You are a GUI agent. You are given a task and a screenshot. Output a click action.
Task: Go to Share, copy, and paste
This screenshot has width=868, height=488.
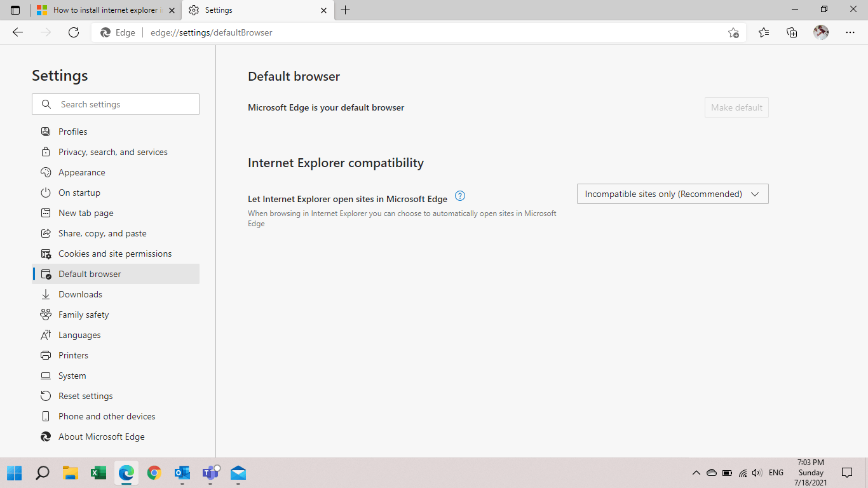tap(116, 233)
